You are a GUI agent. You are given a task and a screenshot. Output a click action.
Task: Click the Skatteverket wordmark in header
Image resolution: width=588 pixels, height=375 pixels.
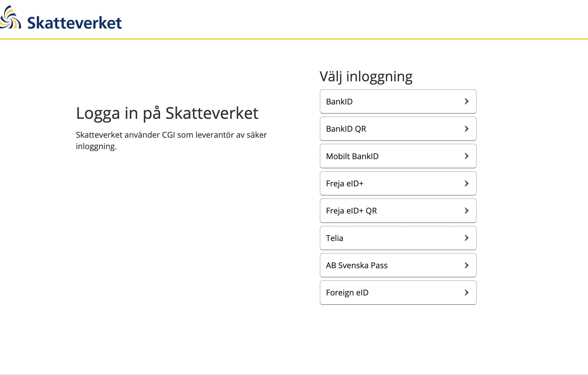(x=74, y=23)
